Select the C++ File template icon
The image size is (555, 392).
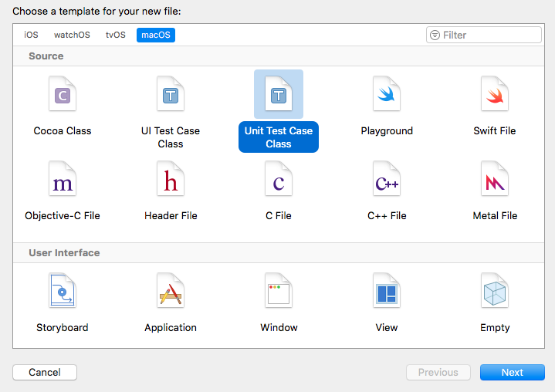[x=387, y=179]
